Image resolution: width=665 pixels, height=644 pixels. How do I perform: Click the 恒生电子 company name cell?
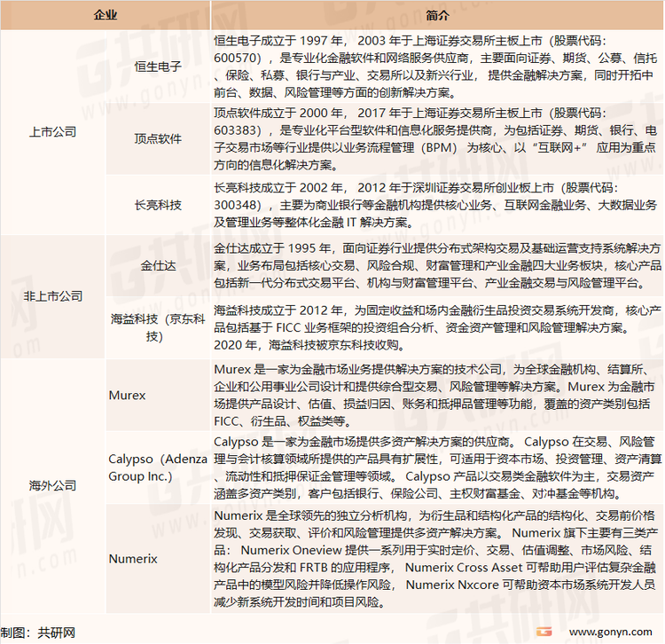[158, 67]
